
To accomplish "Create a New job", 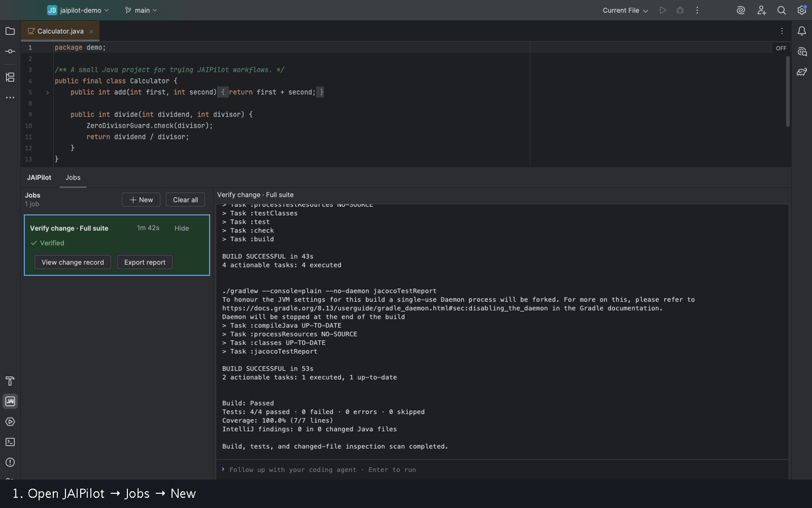I will click(141, 199).
